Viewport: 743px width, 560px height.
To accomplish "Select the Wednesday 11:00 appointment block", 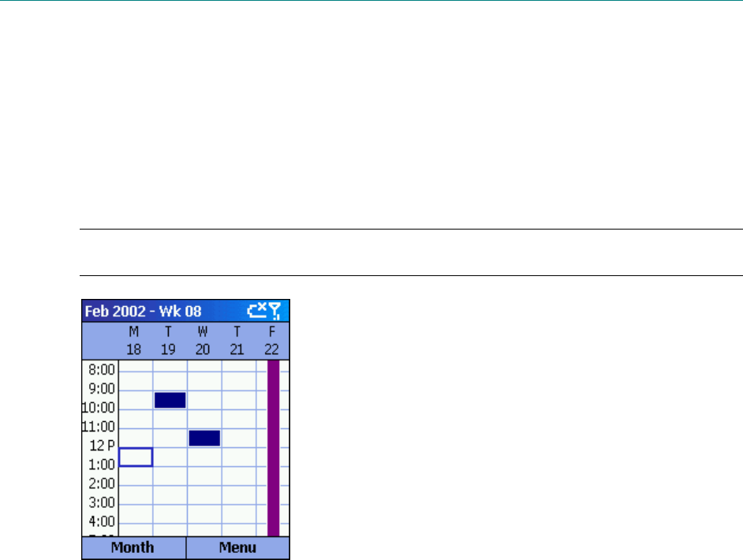I will [205, 438].
